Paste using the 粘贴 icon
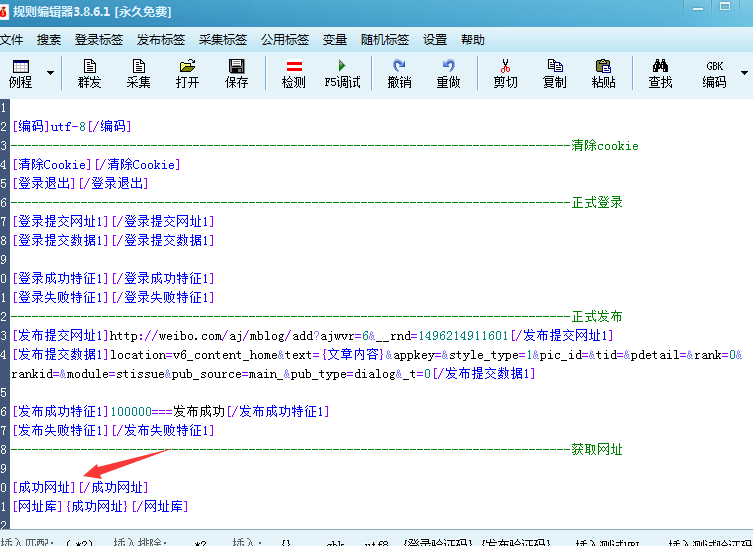This screenshot has width=753, height=546. click(x=603, y=73)
